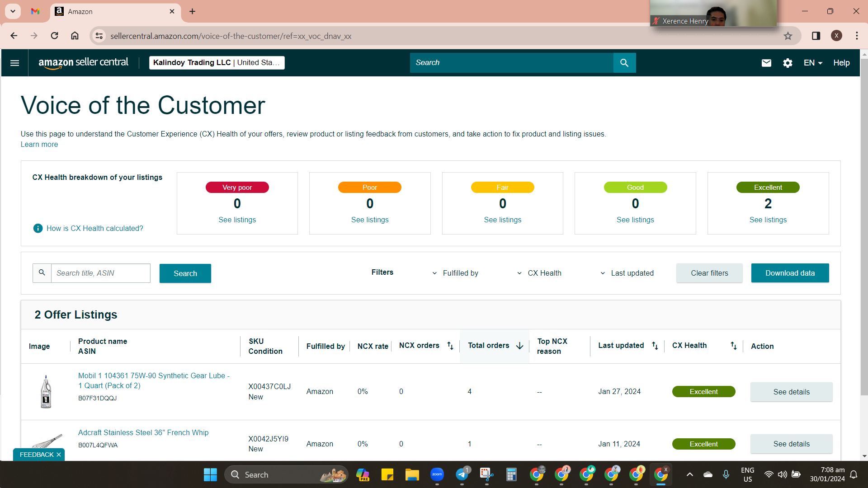Image resolution: width=868 pixels, height=488 pixels.
Task: Focus the top Seller Central search box
Action: pyautogui.click(x=511, y=63)
